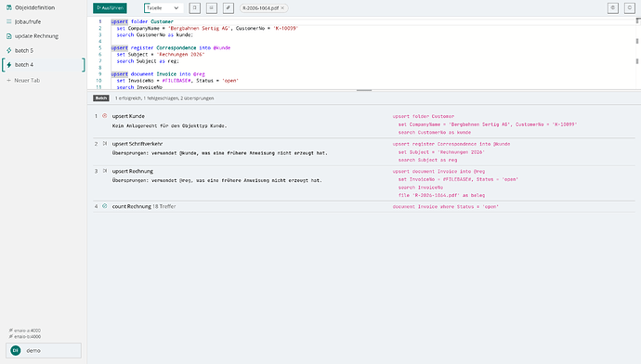Click the DE avatar badge
Image resolution: width=641 pixels, height=364 pixels.
[16, 350]
